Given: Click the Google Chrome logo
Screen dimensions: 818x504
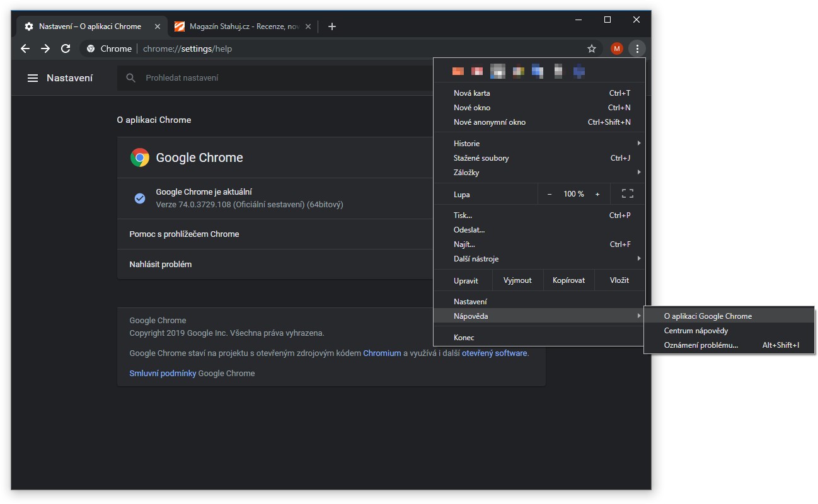Looking at the screenshot, I should pos(140,157).
